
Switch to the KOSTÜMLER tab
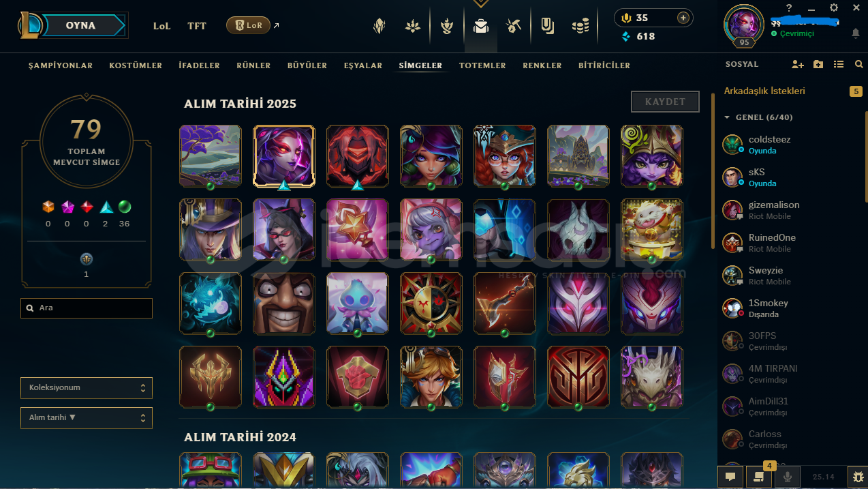(136, 65)
